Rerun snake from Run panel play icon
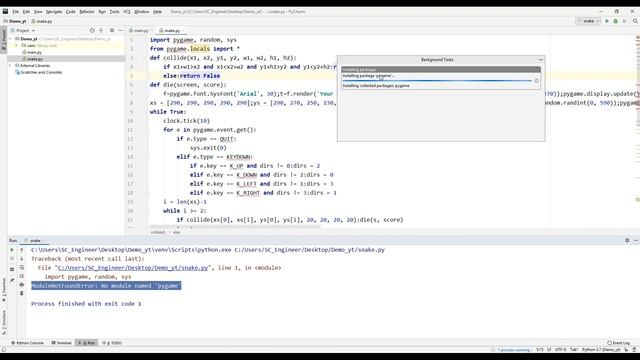The height and width of the screenshot is (360, 640). pyautogui.click(x=12, y=250)
